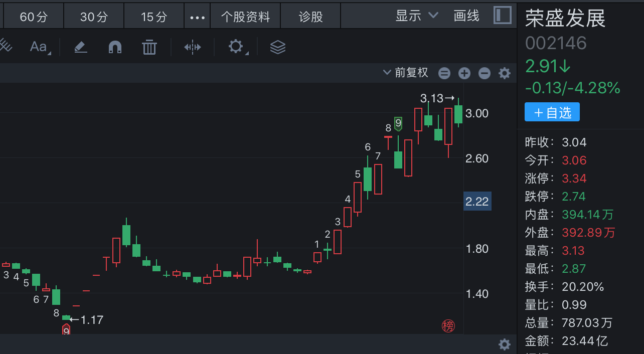Image resolution: width=644 pixels, height=354 pixels.
Task: Open chart settings gear next to zoom icons
Action: tap(504, 73)
